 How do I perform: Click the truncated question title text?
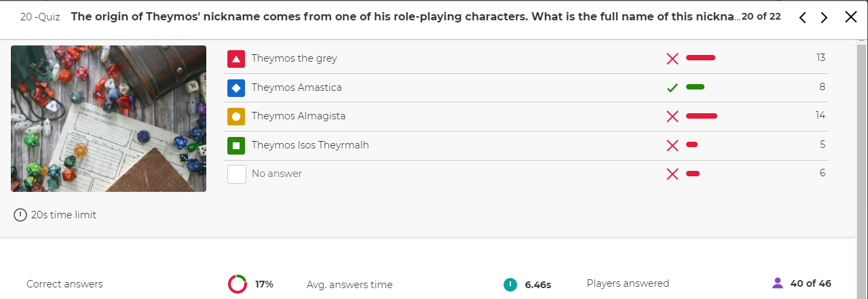click(406, 16)
